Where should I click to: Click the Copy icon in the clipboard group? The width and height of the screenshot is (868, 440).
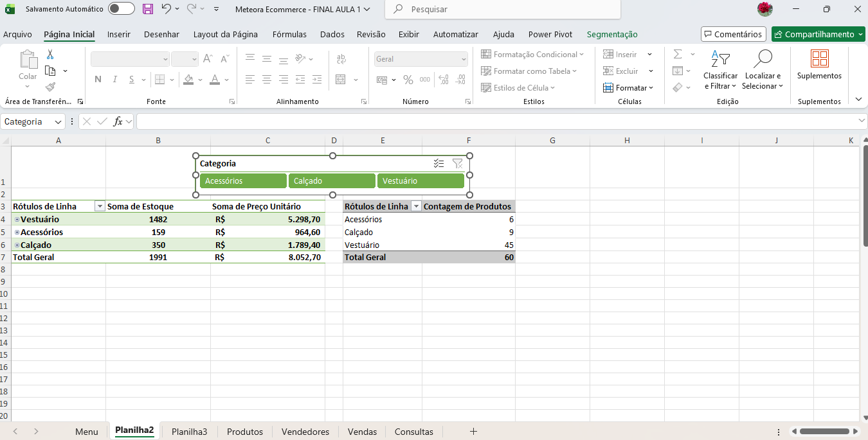click(50, 71)
